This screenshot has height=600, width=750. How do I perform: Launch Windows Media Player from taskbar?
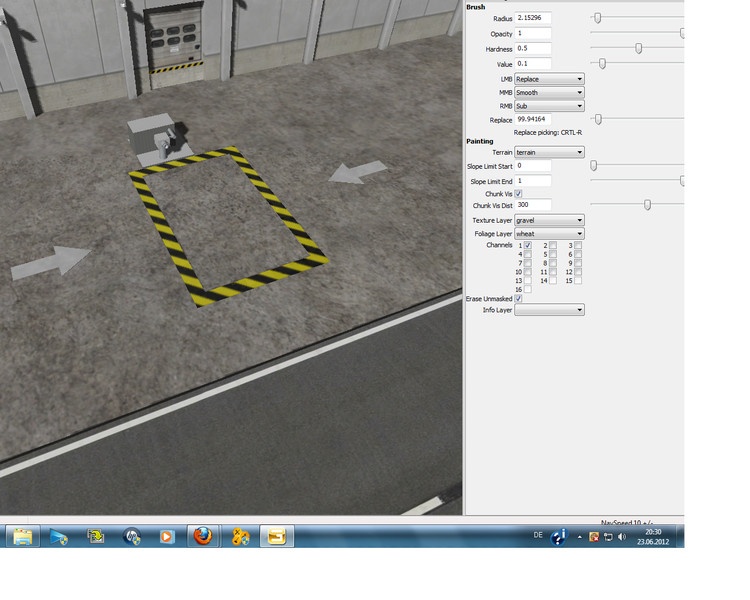166,536
